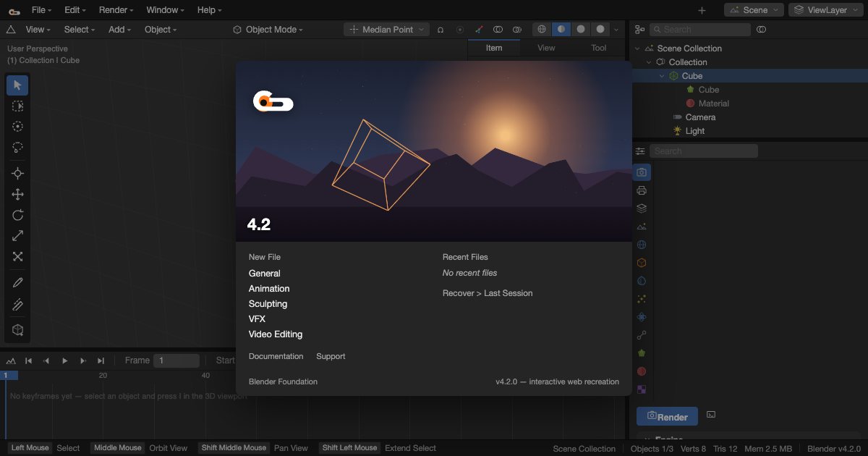868x456 pixels.
Task: Open the Modifiers properties icon
Action: (642, 281)
